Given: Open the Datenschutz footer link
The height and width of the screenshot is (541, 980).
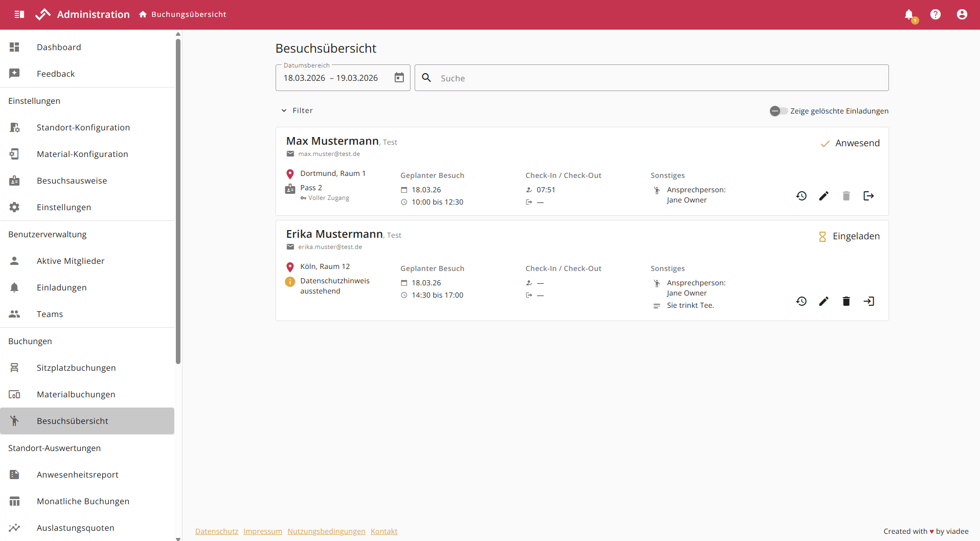Looking at the screenshot, I should (216, 531).
